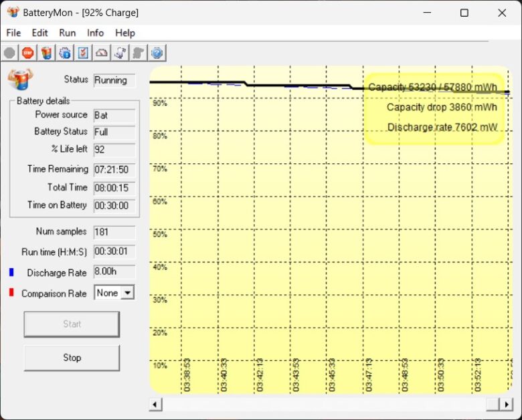The image size is (522, 420).
Task: Click the Discharge Rate field showing 8.00h
Action: coord(114,272)
